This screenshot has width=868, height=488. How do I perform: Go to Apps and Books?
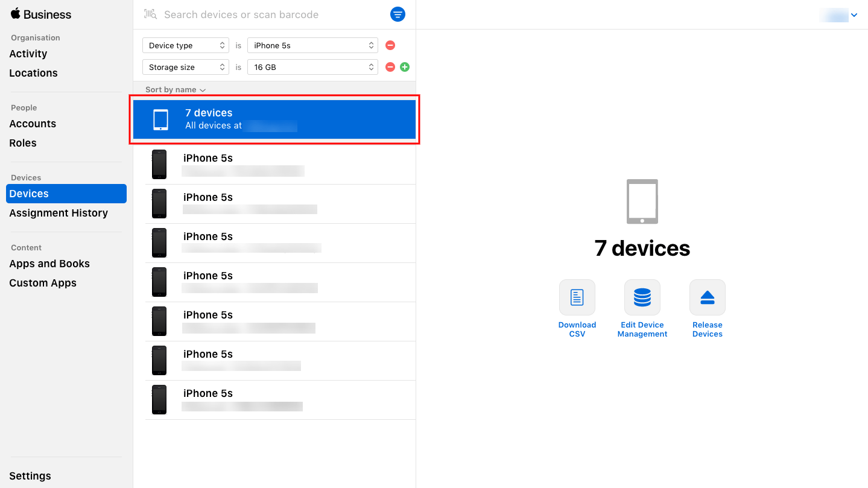[x=49, y=264]
